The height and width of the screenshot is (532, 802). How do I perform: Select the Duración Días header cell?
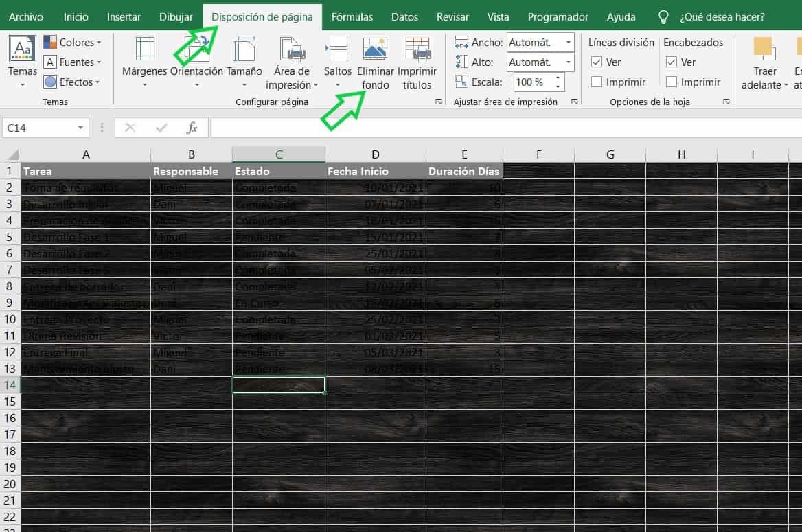[464, 171]
